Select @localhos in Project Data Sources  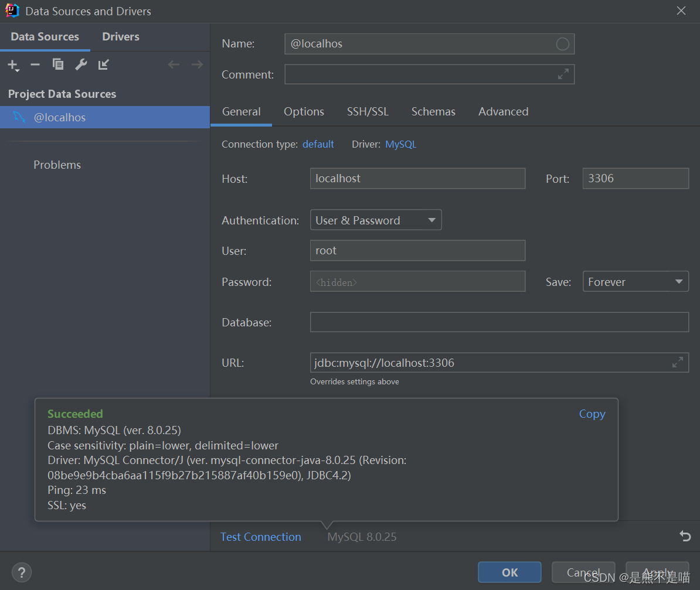(105, 117)
